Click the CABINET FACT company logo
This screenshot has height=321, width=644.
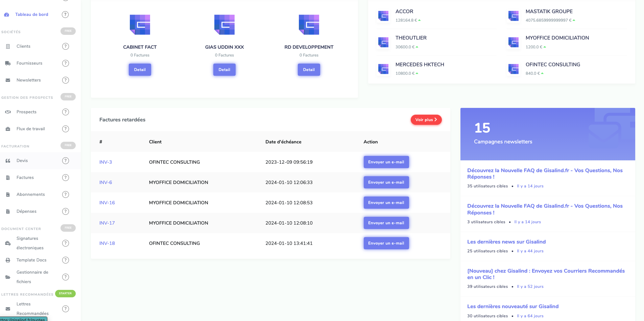[x=140, y=25]
